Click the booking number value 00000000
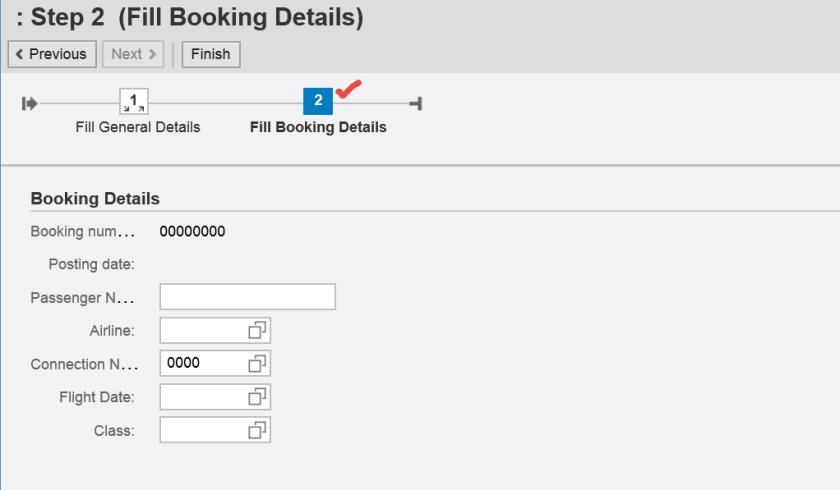 pyautogui.click(x=193, y=232)
